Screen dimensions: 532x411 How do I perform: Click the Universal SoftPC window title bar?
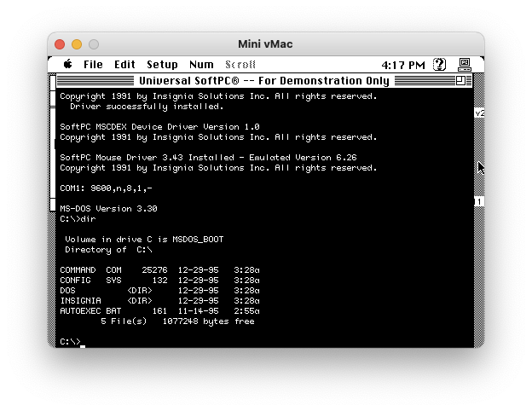pyautogui.click(x=264, y=81)
